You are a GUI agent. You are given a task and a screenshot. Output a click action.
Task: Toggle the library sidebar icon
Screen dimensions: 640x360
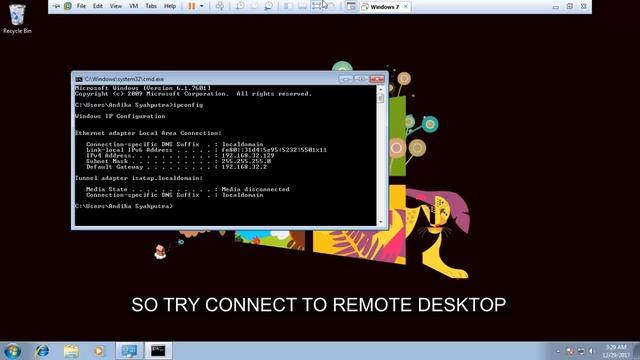[288, 6]
